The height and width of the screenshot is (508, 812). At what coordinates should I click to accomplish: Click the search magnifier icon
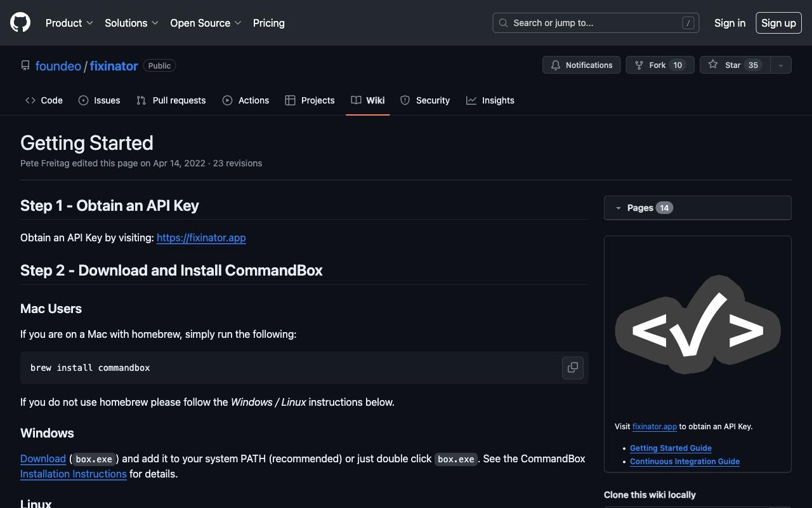tap(504, 23)
